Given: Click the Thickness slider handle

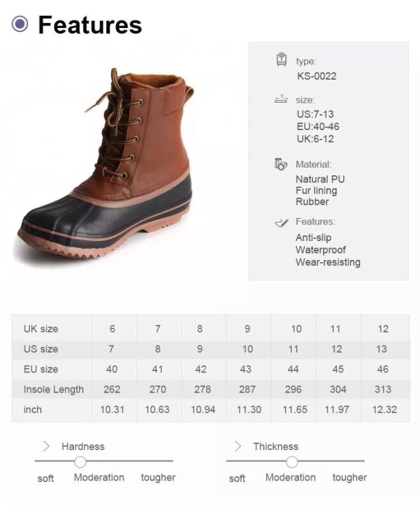Looking at the screenshot, I should [292, 462].
